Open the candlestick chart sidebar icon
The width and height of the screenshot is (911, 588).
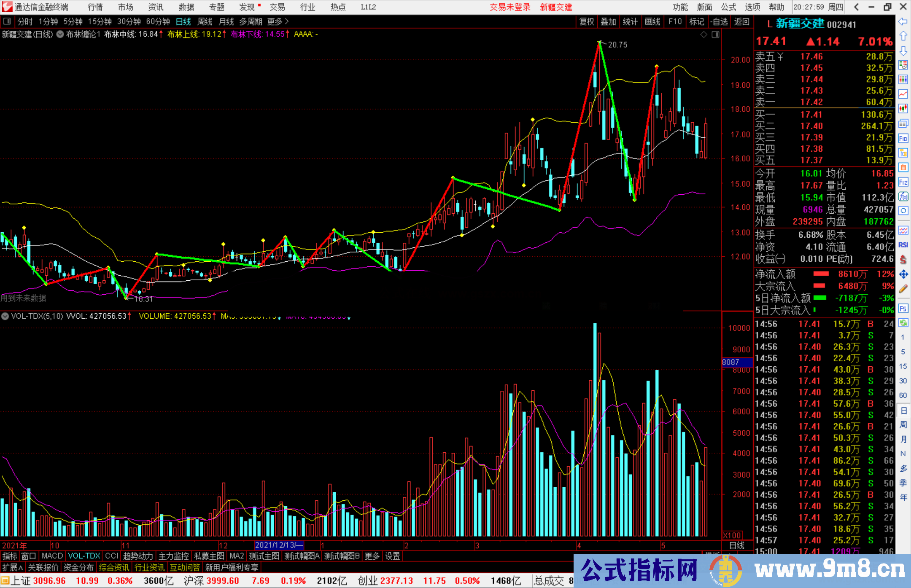pyautogui.click(x=903, y=109)
